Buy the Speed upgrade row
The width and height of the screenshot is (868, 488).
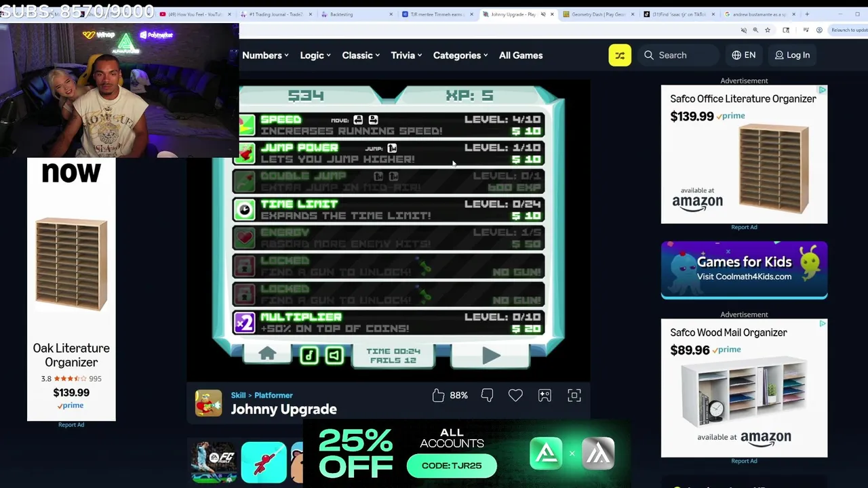click(389, 125)
